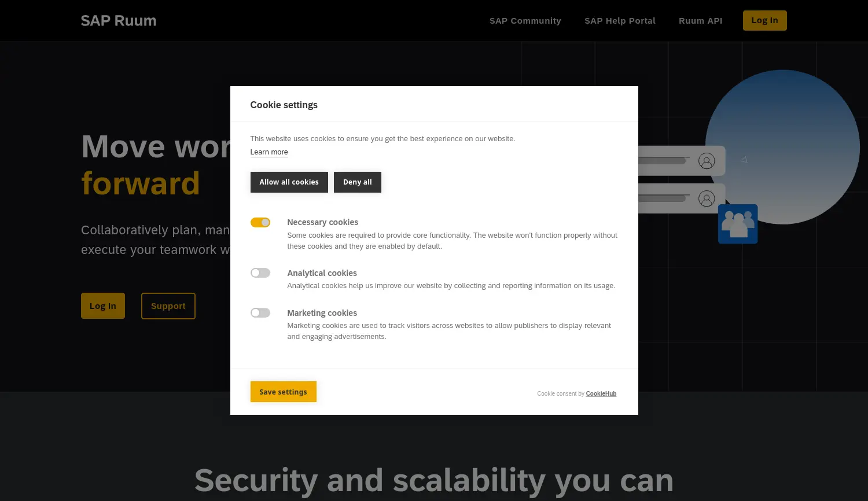This screenshot has width=868, height=501.
Task: Click the small triangle cursor icon
Action: [744, 159]
